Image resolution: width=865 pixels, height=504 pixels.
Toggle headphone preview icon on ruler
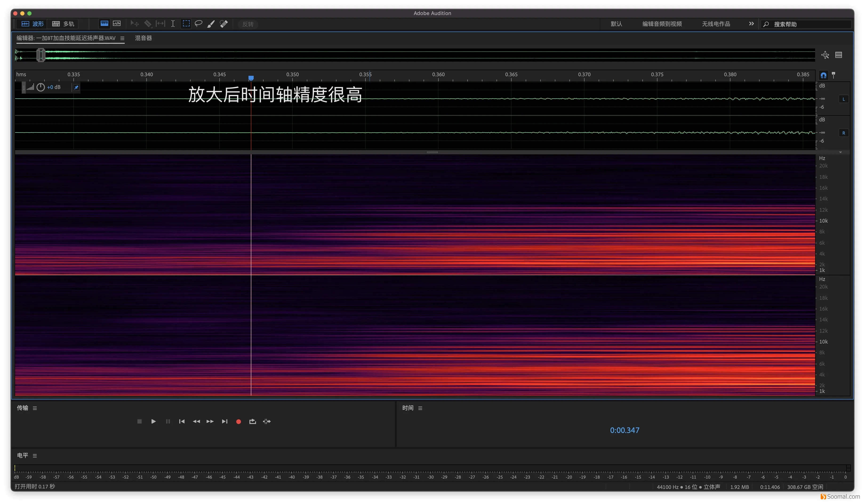(x=823, y=75)
